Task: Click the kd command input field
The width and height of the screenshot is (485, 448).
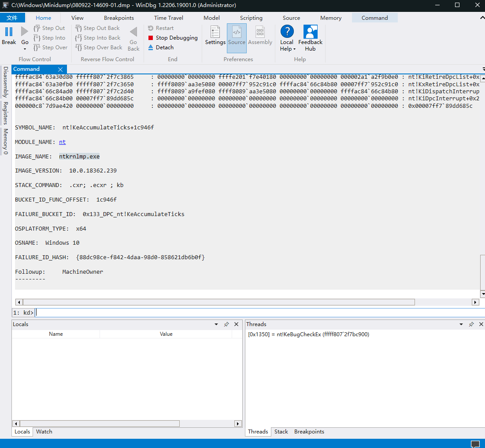Action: (259, 312)
